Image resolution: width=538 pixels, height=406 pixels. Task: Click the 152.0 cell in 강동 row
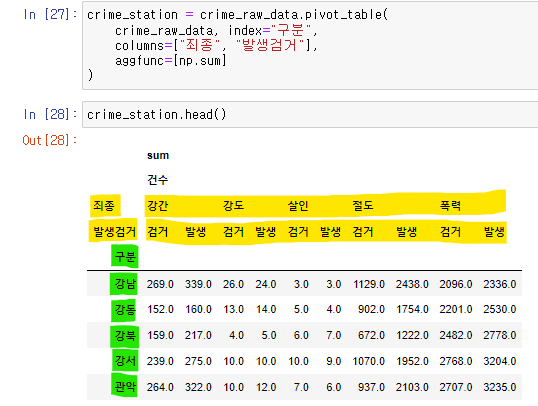[x=160, y=309]
